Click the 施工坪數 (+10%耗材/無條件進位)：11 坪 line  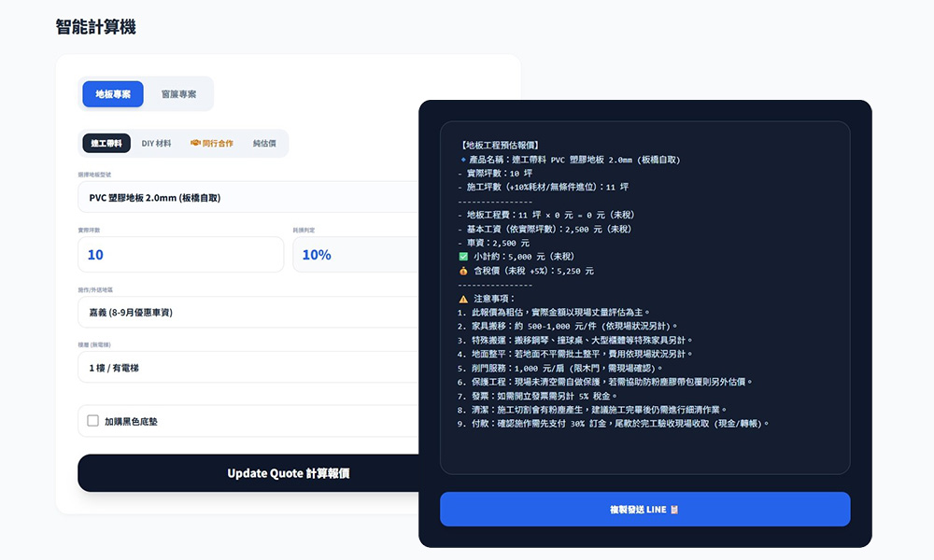(x=543, y=187)
